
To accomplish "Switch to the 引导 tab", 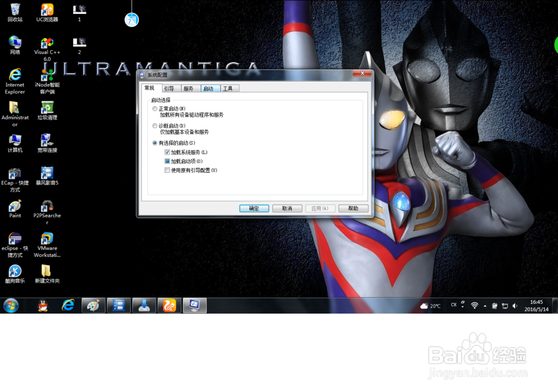I will click(x=171, y=89).
